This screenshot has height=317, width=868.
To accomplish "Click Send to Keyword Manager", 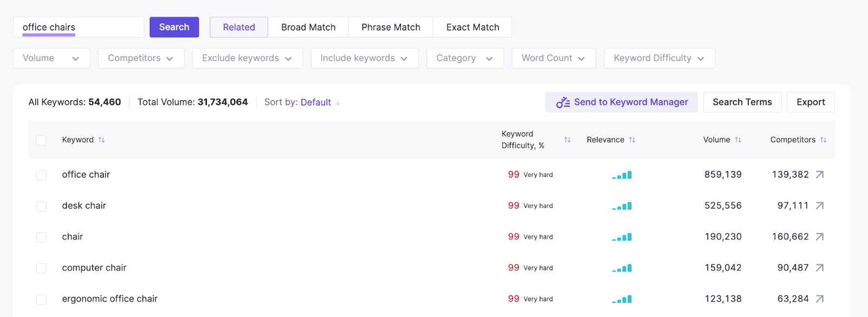I will point(621,102).
